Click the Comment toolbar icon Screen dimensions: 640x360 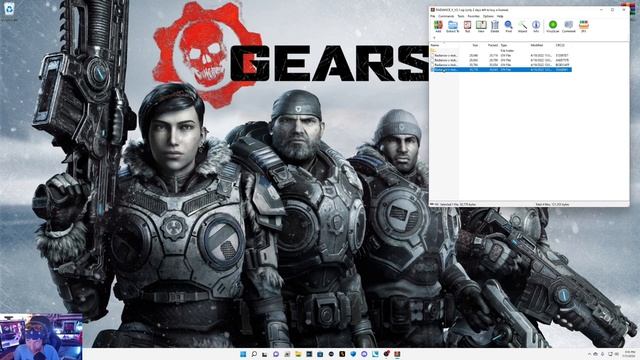tap(569, 27)
